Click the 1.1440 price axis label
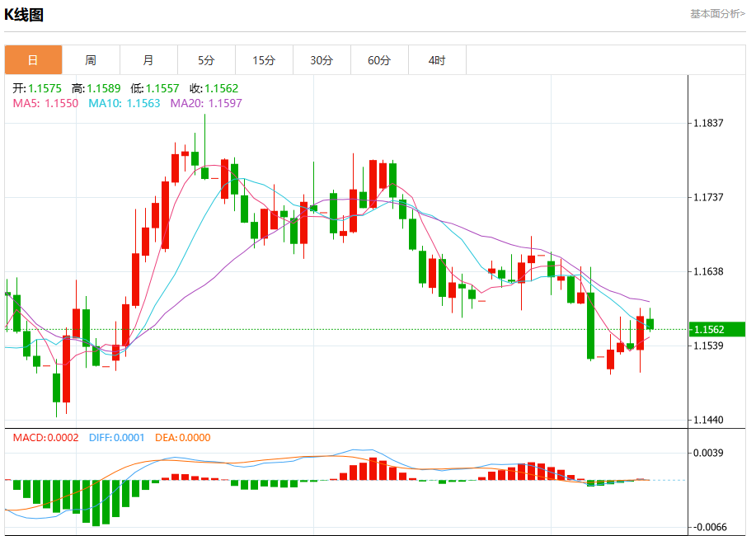 [x=708, y=420]
